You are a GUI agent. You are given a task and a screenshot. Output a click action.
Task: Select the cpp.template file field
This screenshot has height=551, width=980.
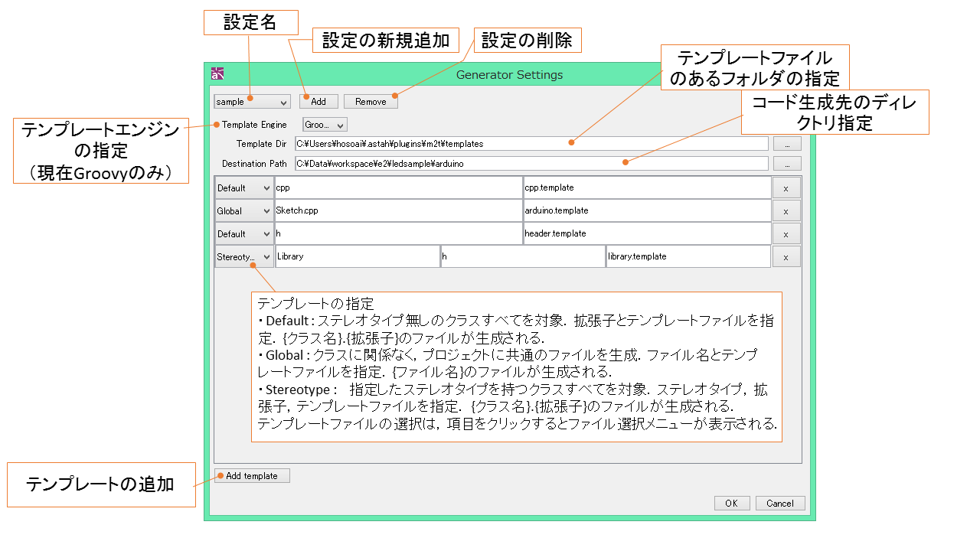coord(647,187)
